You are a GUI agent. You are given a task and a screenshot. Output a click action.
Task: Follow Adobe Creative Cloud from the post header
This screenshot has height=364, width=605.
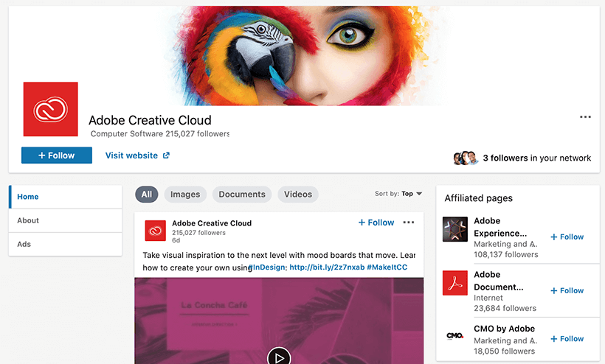tap(376, 223)
